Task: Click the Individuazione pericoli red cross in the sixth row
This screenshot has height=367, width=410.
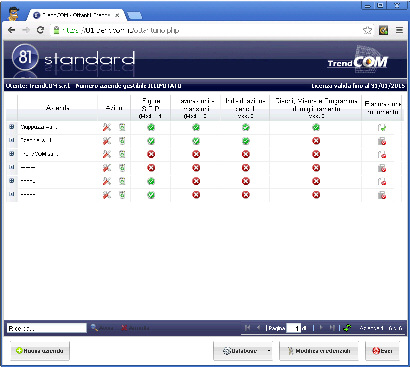Action: tap(246, 195)
